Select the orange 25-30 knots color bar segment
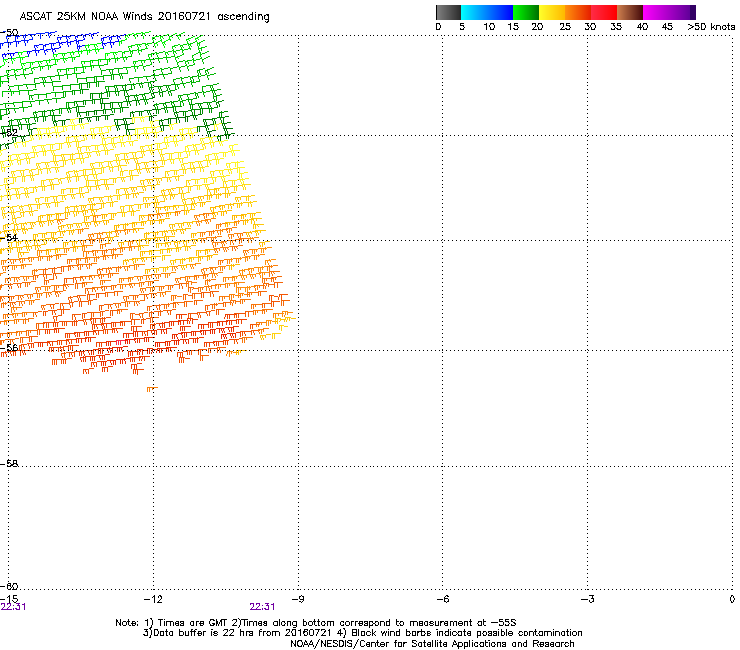Screen dimensions: 740x650 click(578, 12)
